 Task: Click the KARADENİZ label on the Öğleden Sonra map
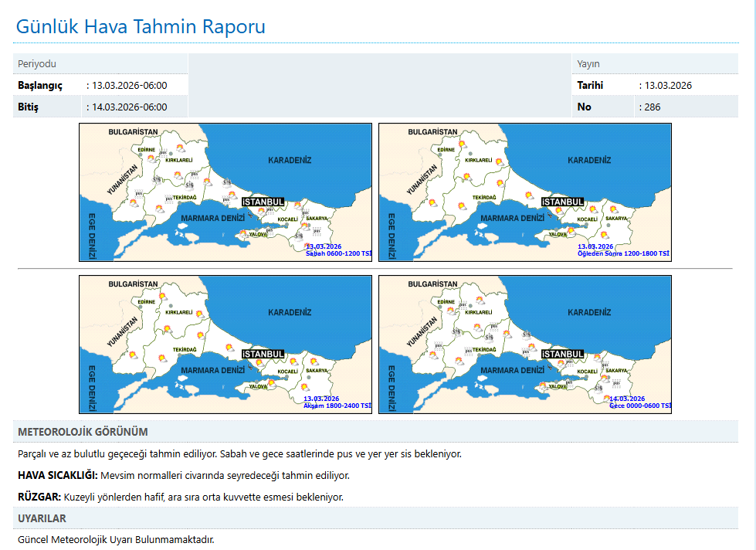[x=589, y=160]
